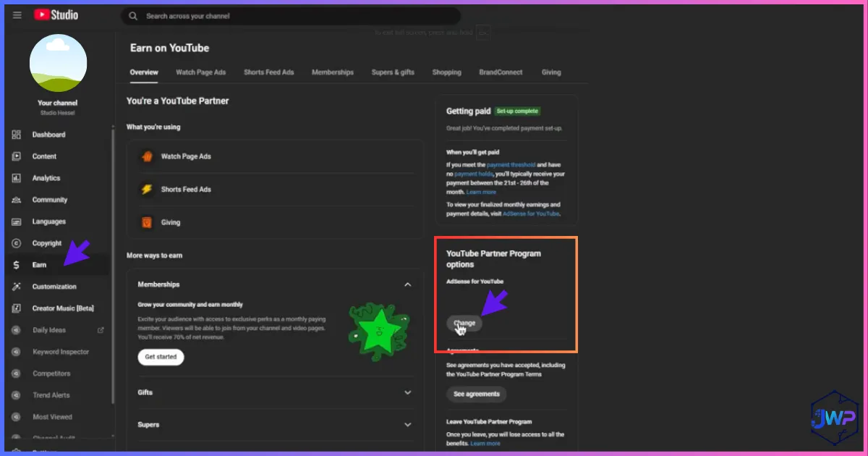This screenshot has width=868, height=456.
Task: Click the Studio Hessel channel name
Action: [x=58, y=113]
